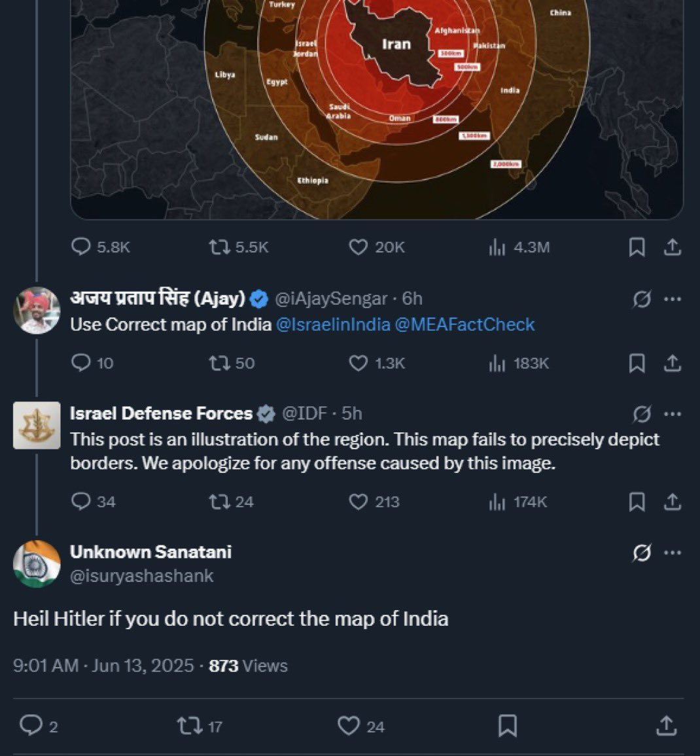Repost Ajay's reply about India map
Image resolution: width=700 pixels, height=756 pixels.
click(218, 363)
